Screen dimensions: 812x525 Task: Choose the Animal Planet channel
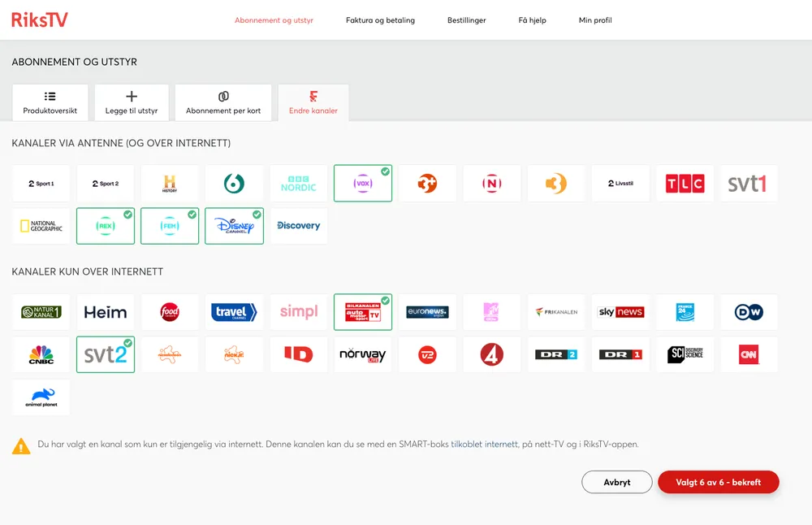[x=41, y=397]
